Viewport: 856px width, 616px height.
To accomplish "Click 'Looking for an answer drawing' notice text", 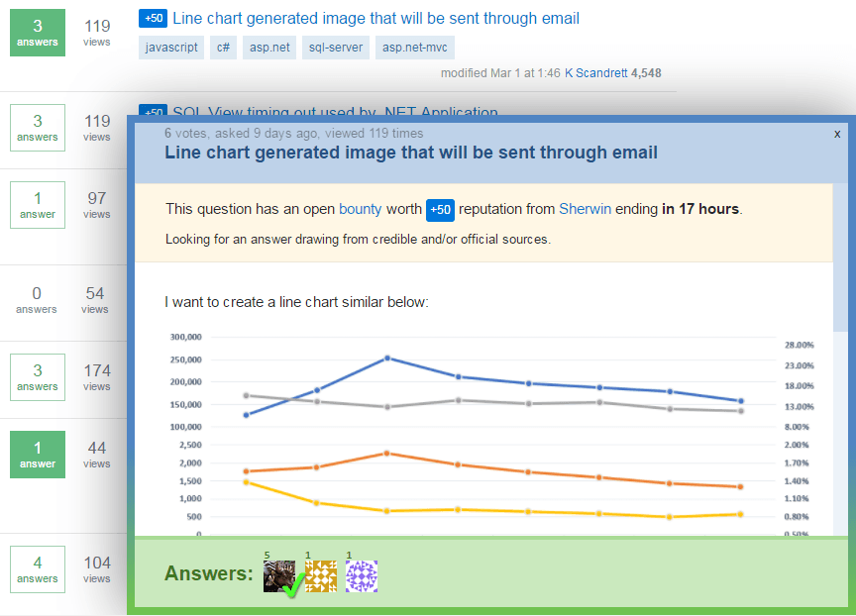I will tap(358, 240).
